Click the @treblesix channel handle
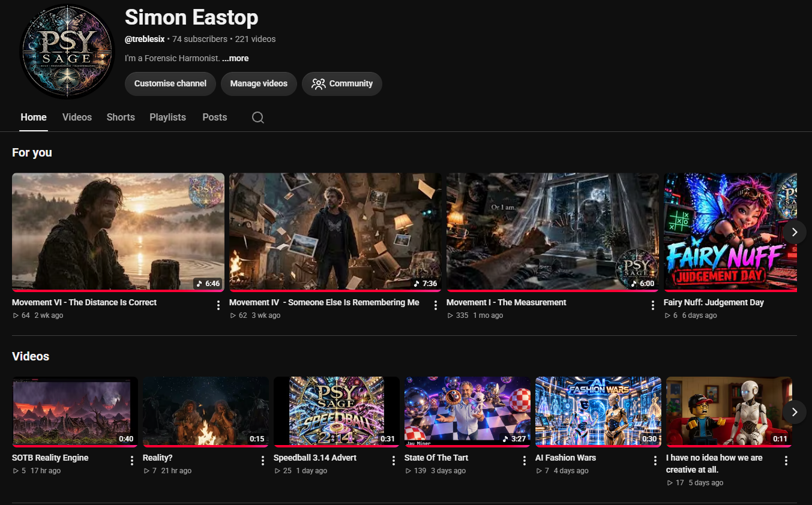 [145, 39]
